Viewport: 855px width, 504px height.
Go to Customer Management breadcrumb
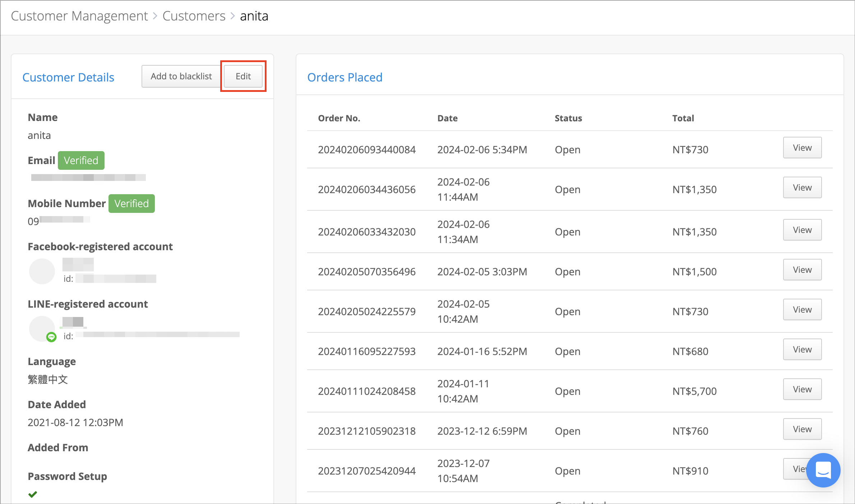(79, 16)
